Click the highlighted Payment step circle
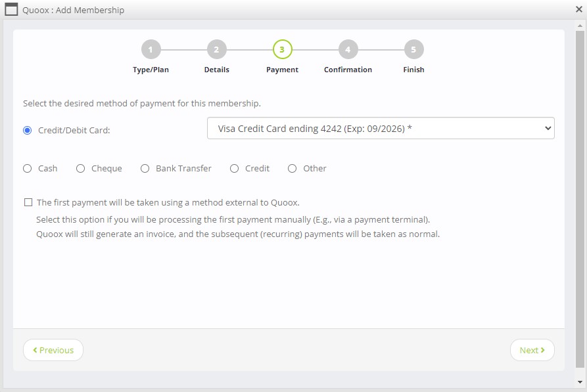 282,49
